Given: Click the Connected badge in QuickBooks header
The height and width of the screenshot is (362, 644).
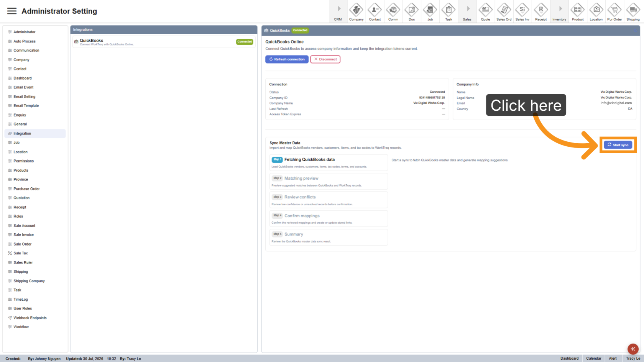Looking at the screenshot, I should click(300, 30).
